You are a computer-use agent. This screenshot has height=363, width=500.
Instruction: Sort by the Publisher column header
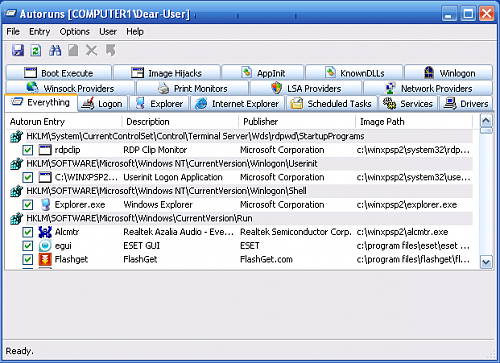(297, 122)
